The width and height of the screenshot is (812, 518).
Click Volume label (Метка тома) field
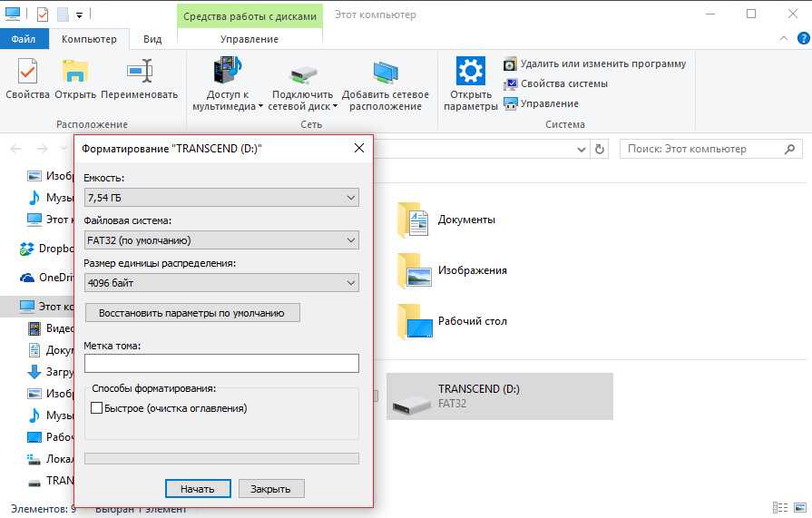[x=221, y=363]
